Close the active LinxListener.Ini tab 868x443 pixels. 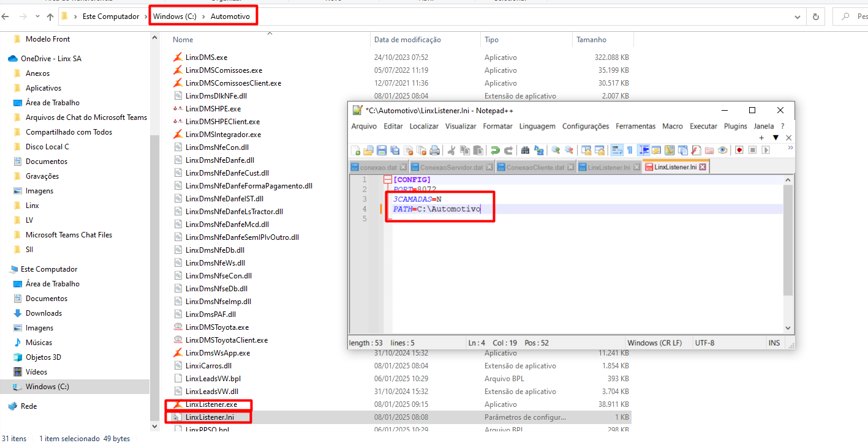[703, 167]
